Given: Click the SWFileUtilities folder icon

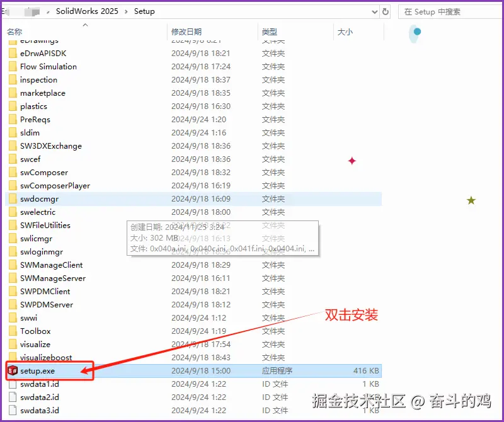Looking at the screenshot, I should click(13, 225).
